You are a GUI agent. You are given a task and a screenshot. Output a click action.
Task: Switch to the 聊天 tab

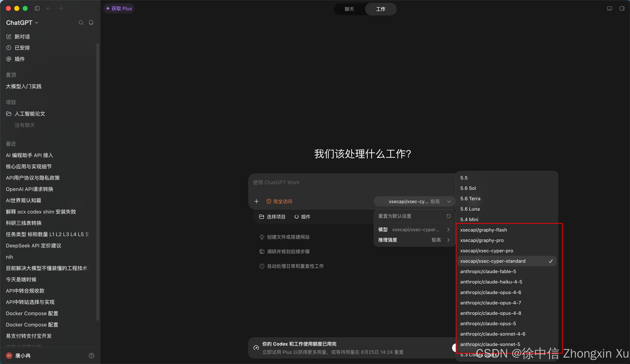click(x=349, y=9)
